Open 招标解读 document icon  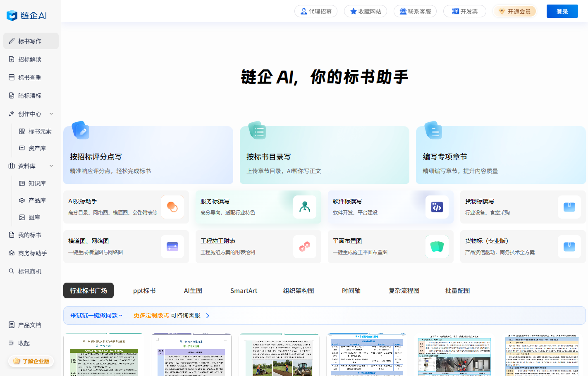tap(12, 59)
